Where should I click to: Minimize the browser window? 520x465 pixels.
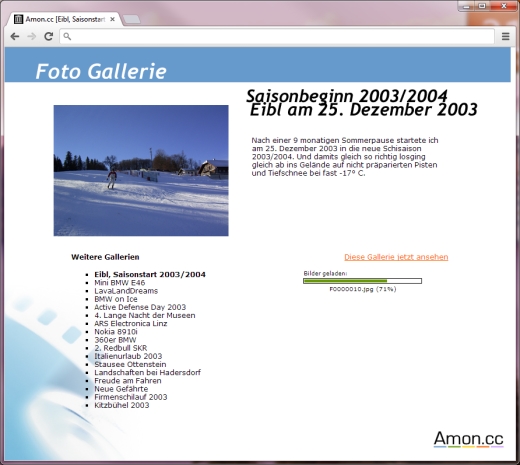(466, 6)
